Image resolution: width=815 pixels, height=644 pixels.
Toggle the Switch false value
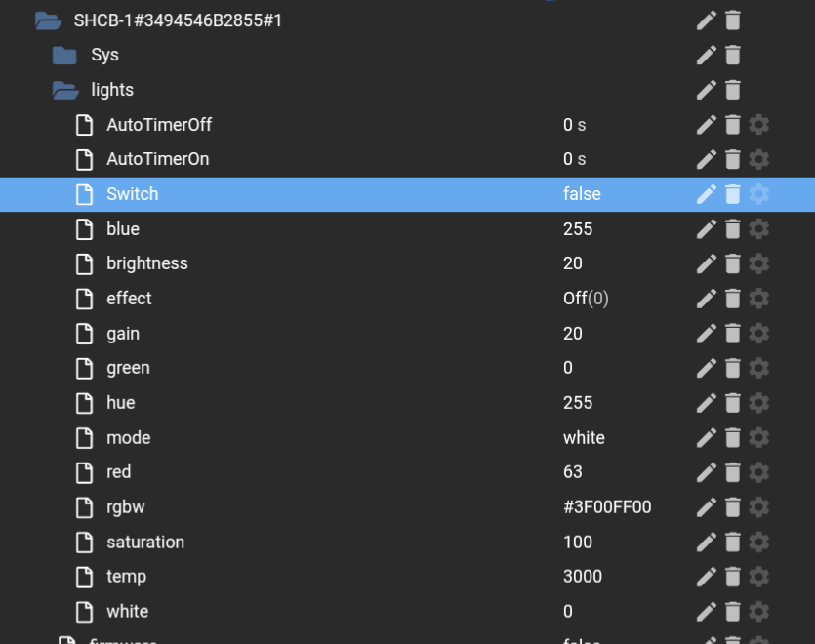point(582,194)
